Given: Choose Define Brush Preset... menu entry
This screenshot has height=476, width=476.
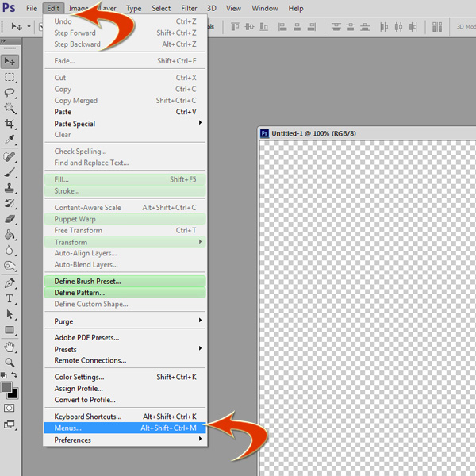Looking at the screenshot, I should coord(125,282).
